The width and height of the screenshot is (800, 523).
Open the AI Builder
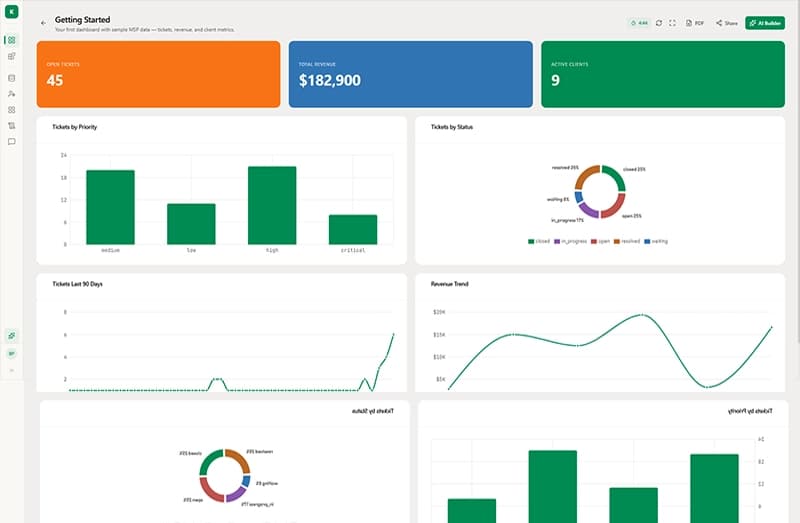click(765, 23)
